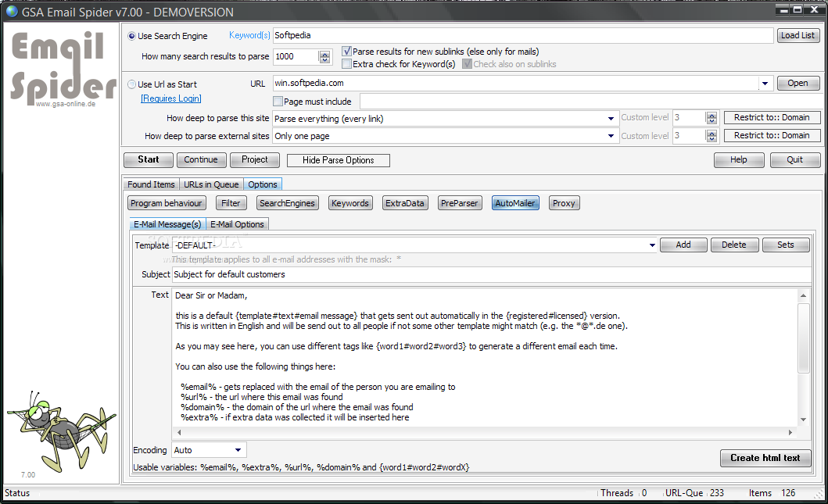
Task: Select AutoMailer options section
Action: point(515,203)
